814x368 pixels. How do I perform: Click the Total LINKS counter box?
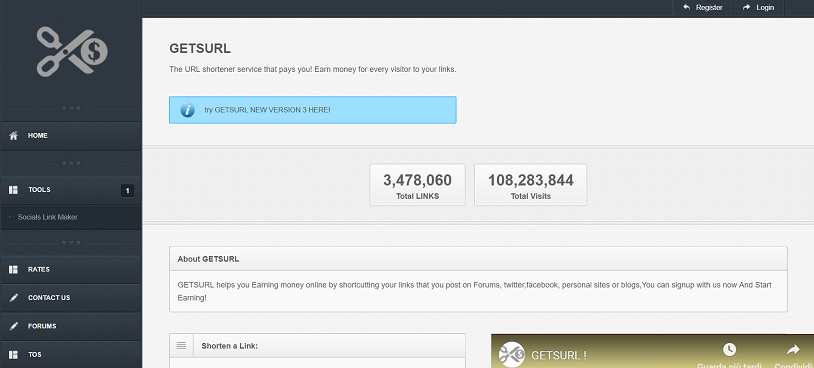click(417, 185)
